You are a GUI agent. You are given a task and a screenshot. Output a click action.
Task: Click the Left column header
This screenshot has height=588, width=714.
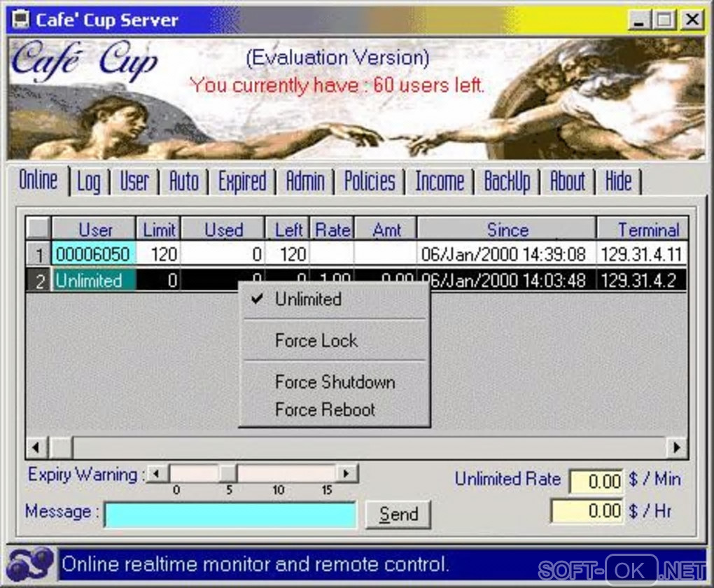coord(288,229)
